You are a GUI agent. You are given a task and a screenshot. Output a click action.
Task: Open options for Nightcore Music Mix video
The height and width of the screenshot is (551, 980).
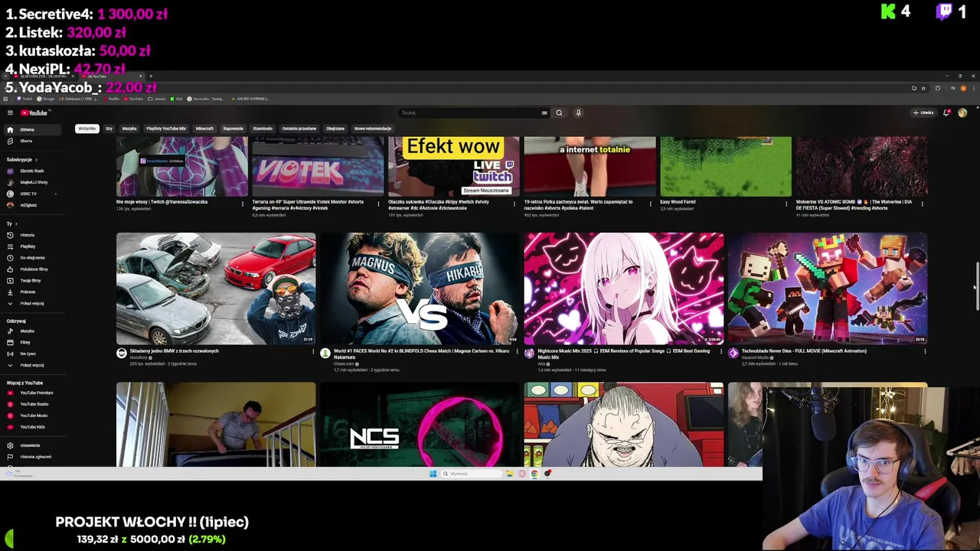coord(720,352)
